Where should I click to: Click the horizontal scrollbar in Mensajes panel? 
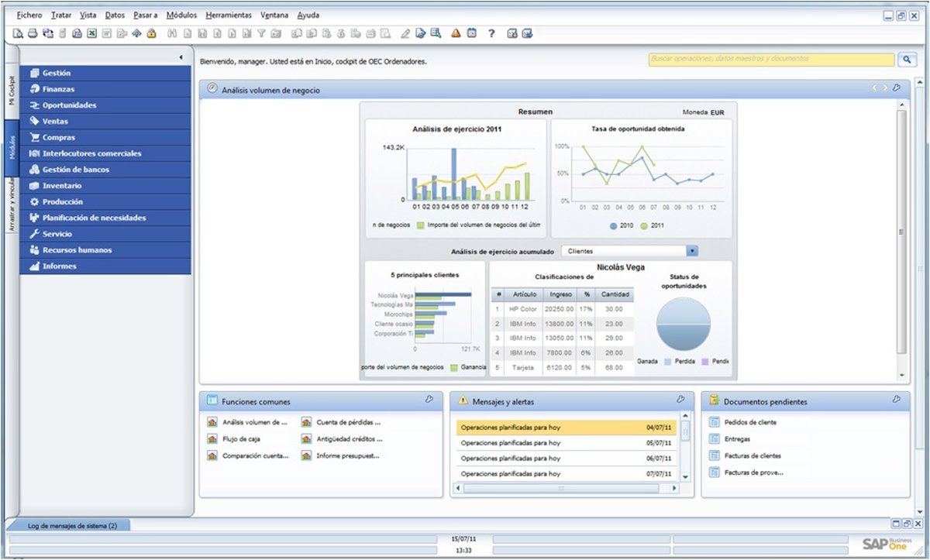tap(566, 489)
